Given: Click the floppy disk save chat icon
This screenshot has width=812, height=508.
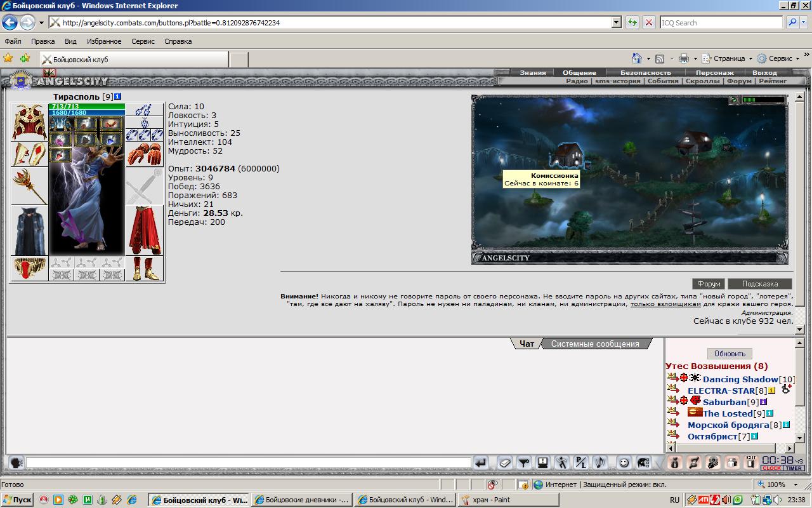Looking at the screenshot, I should click(542, 463).
